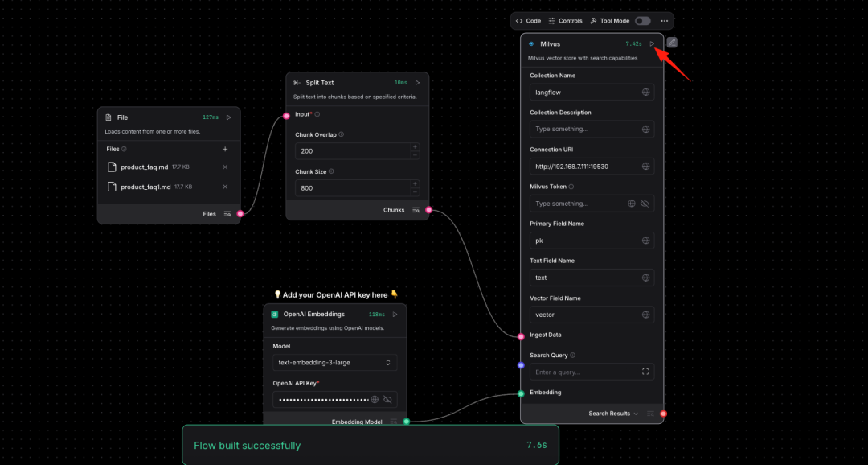Image resolution: width=868 pixels, height=465 pixels.
Task: Edit the Collection Name field
Action: [592, 92]
